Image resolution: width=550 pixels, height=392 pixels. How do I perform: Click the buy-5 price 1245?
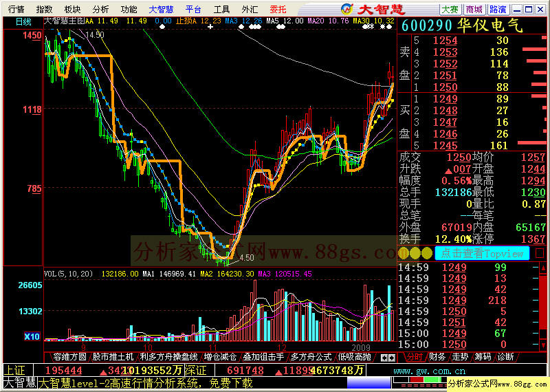tap(445, 145)
